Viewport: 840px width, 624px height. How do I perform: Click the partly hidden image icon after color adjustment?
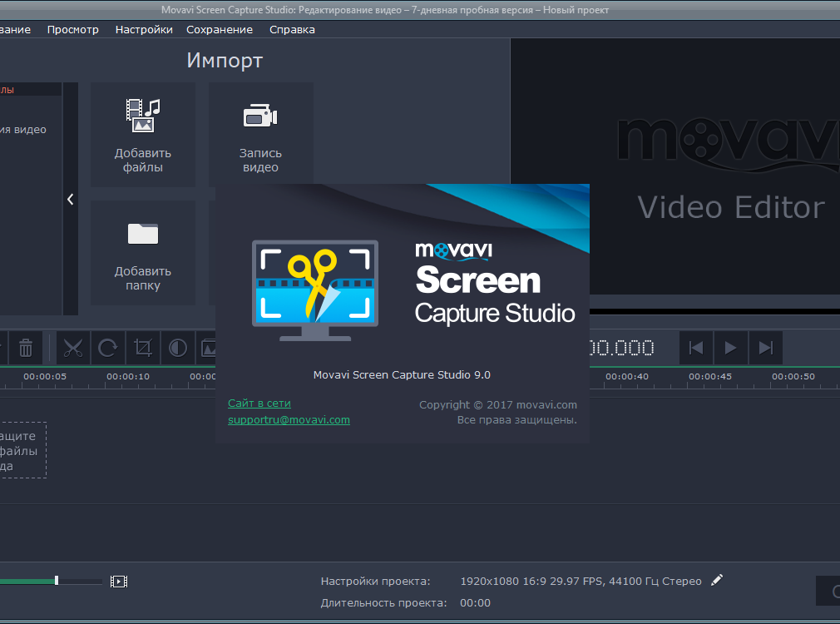point(207,348)
